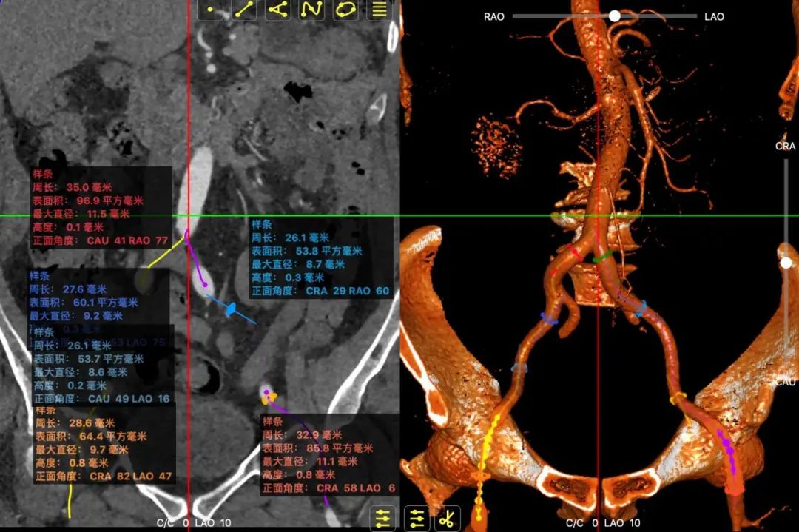Click the value '最大直径: 9.2 毫米'
The height and width of the screenshot is (532, 799).
coord(76,315)
